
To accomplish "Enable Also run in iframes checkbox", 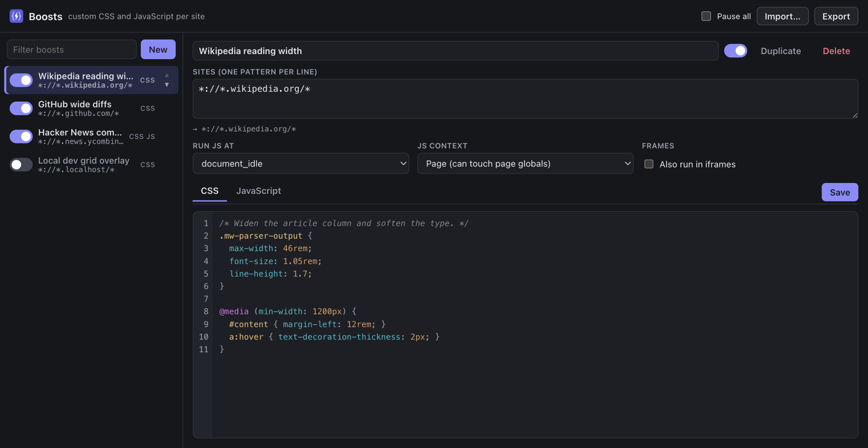I will [x=649, y=164].
